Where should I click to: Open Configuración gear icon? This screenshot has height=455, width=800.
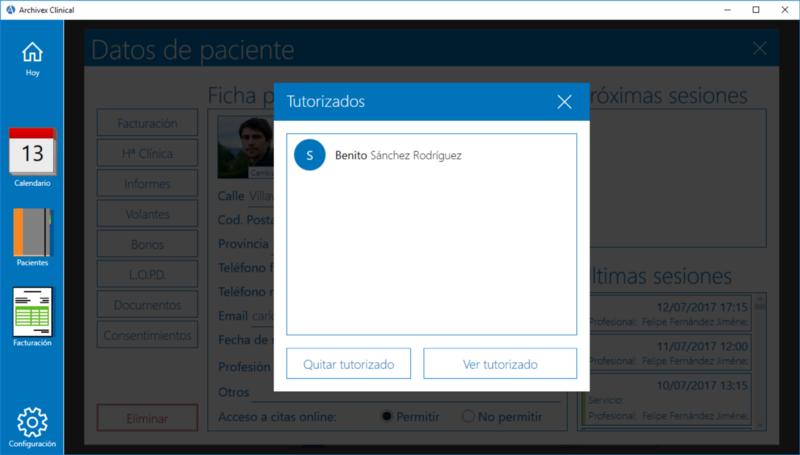(32, 427)
